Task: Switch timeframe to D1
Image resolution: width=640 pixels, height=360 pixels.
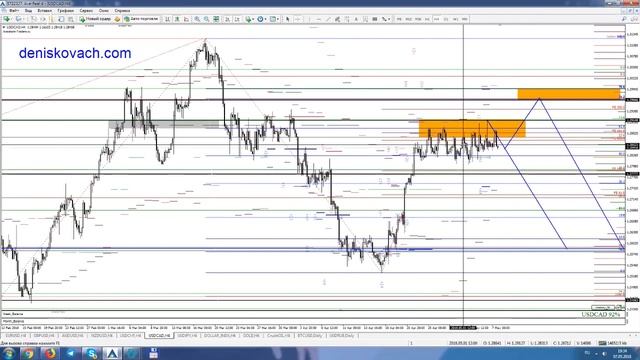Action: [446, 19]
